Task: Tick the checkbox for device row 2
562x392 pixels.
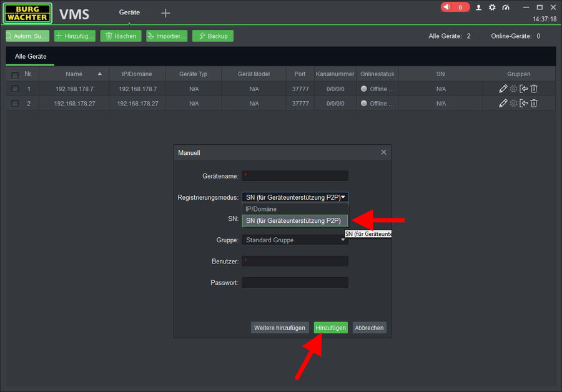Action: 15,104
